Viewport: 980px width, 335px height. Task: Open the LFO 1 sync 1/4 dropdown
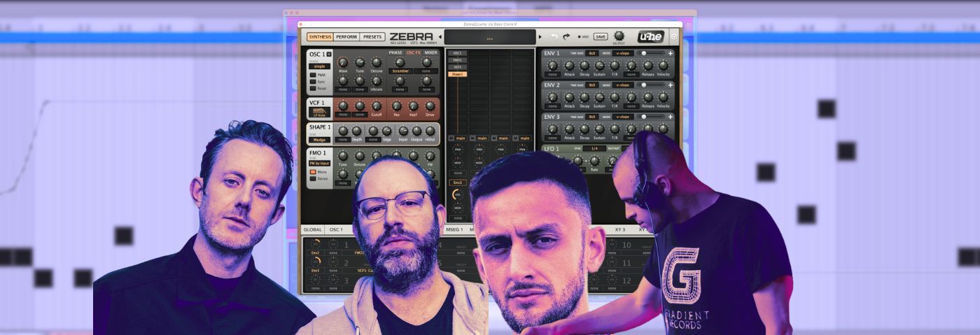pyautogui.click(x=594, y=148)
